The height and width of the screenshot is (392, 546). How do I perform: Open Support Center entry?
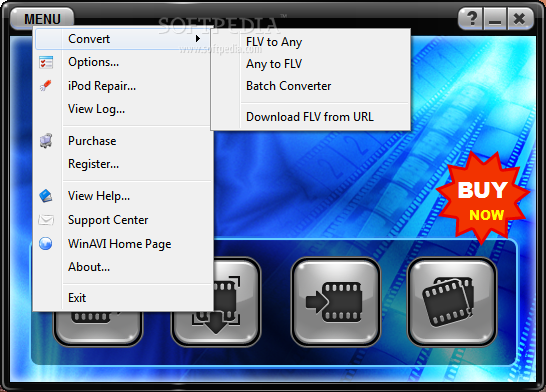coord(123,220)
